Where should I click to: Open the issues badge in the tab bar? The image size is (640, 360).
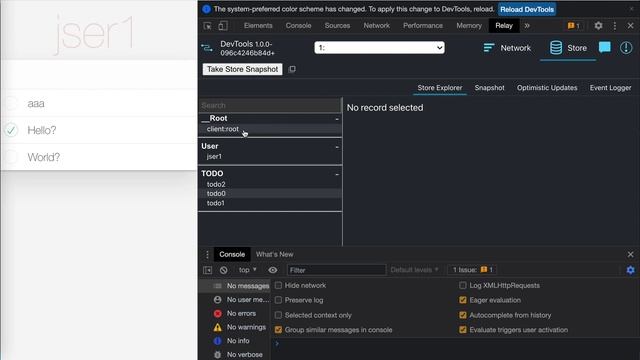[573, 26]
